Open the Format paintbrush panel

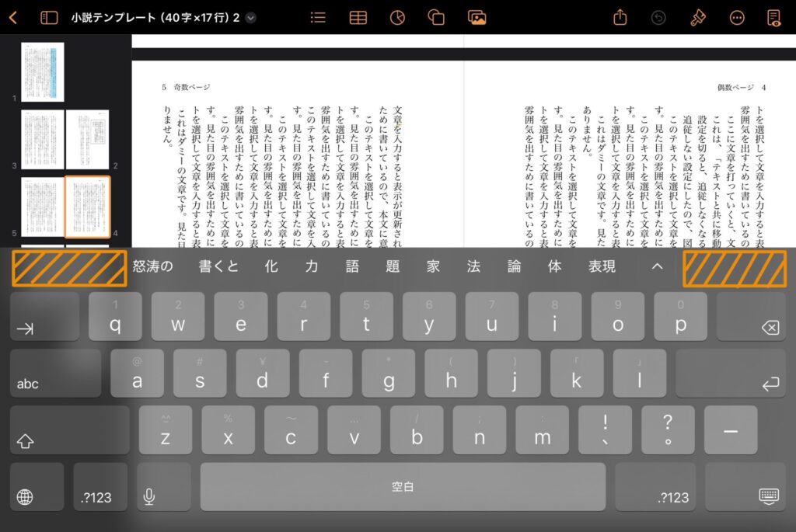pyautogui.click(x=697, y=18)
